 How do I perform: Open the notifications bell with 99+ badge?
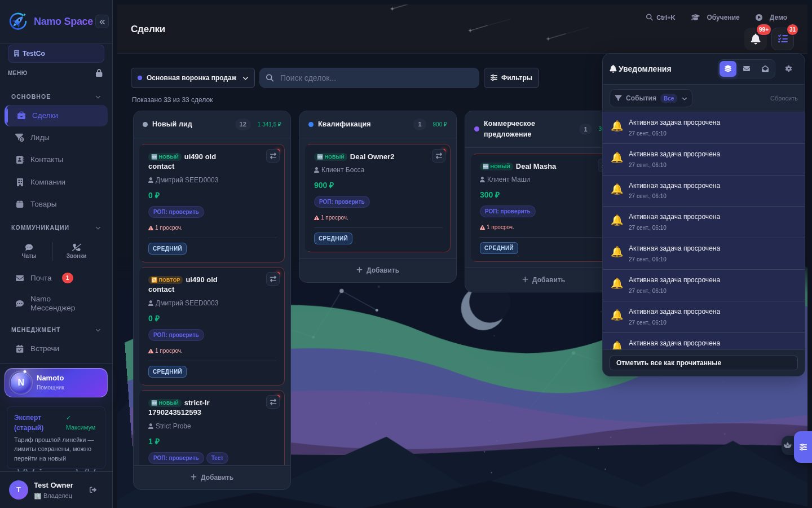[x=756, y=39]
